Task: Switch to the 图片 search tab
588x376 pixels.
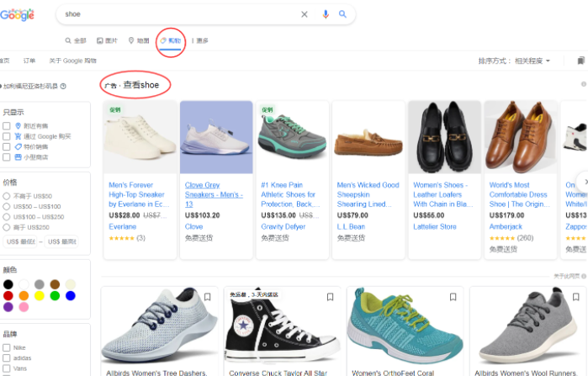Action: [x=107, y=40]
